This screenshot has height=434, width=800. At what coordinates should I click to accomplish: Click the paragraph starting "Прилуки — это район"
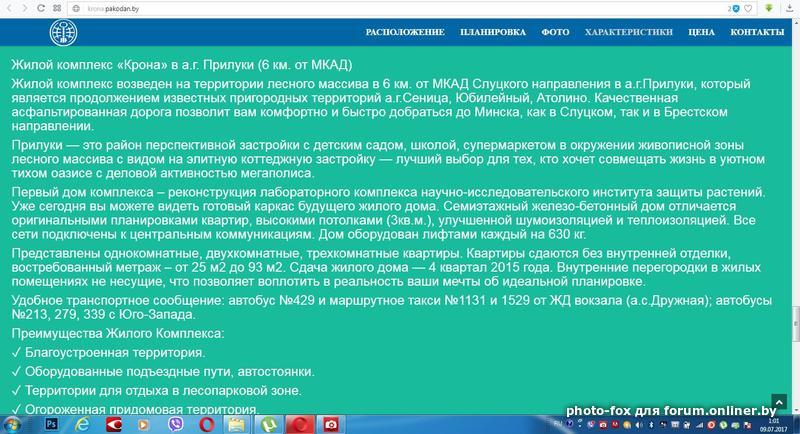(x=388, y=159)
